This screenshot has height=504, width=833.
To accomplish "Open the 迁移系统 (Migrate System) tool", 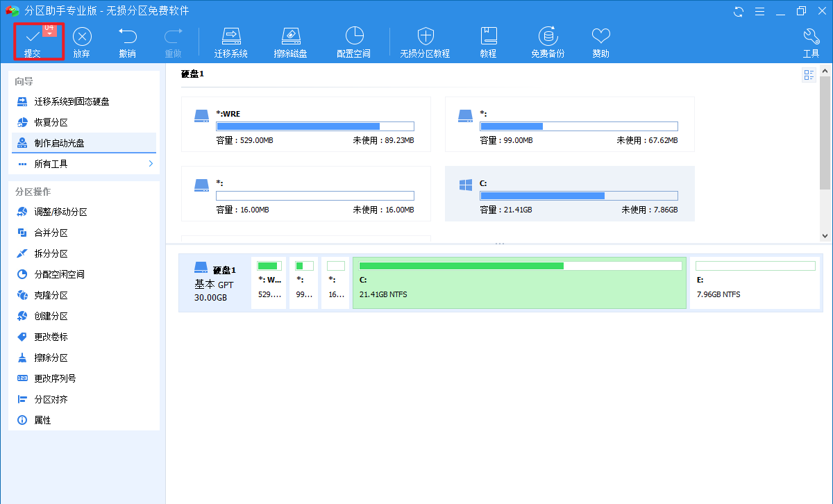I will (x=230, y=36).
